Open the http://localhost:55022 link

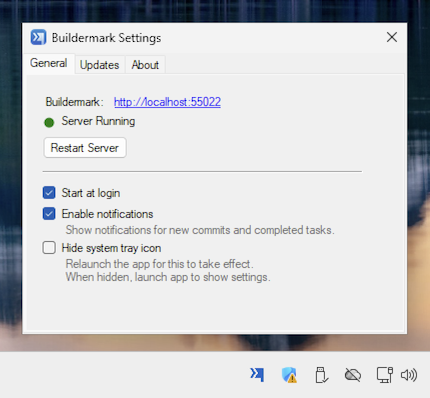click(167, 102)
